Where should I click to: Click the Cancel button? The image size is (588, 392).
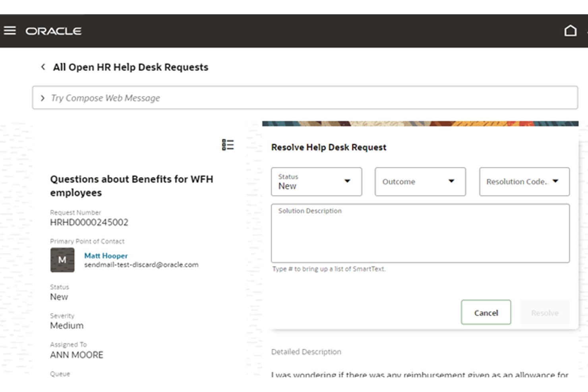click(x=486, y=313)
